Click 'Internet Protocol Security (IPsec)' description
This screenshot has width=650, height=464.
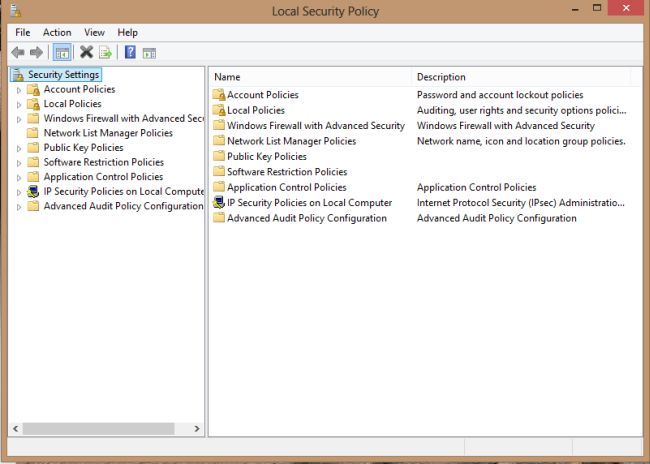(x=521, y=203)
